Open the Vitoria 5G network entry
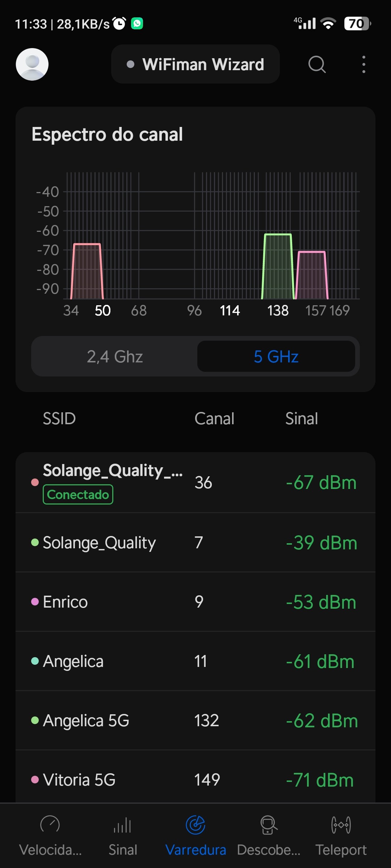391x868 pixels. coord(195,780)
